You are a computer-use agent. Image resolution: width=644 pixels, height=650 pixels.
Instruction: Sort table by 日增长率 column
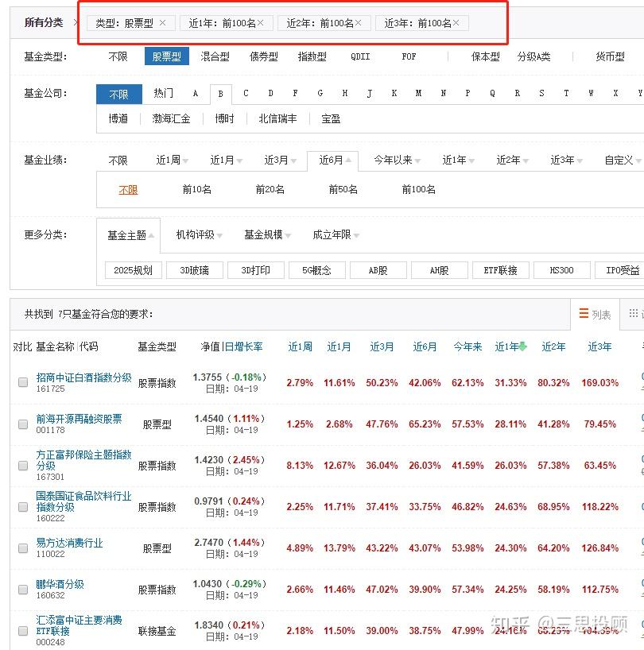coord(244,346)
